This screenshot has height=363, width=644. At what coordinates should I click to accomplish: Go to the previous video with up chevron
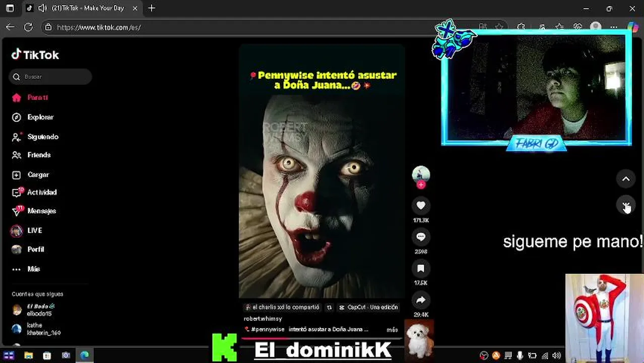coord(625,178)
